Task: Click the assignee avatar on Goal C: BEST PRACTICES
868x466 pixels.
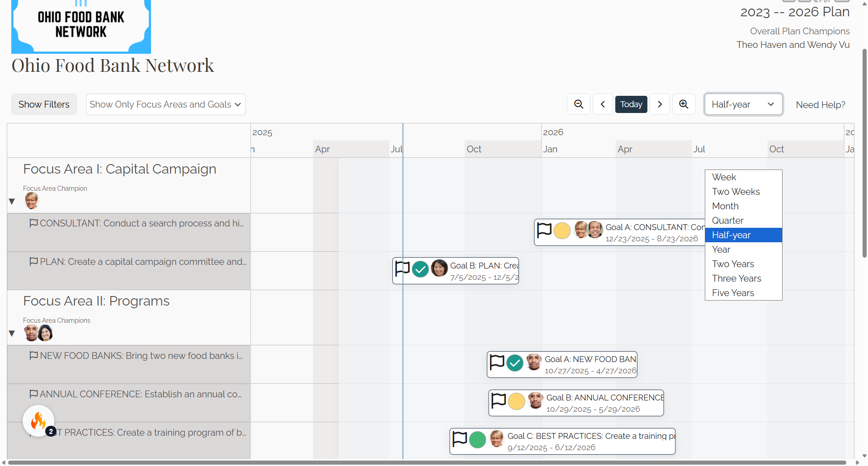Action: coord(496,438)
